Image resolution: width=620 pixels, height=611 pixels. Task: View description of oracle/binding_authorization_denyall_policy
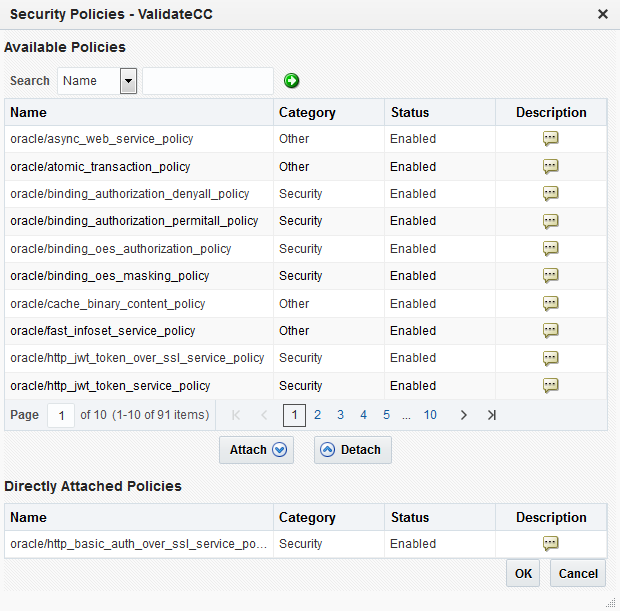550,194
